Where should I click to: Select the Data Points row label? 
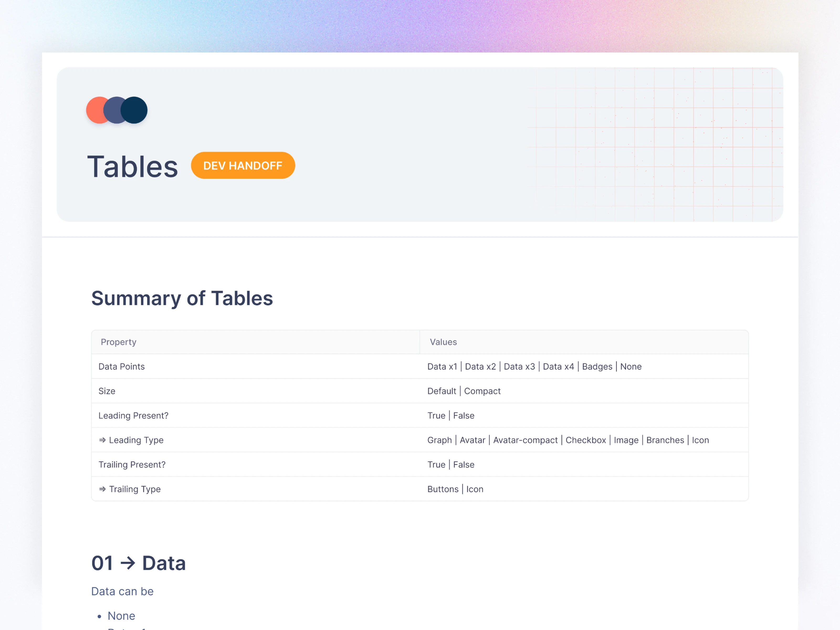coord(122,366)
